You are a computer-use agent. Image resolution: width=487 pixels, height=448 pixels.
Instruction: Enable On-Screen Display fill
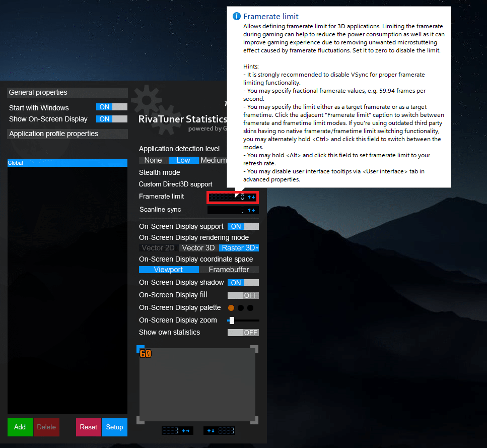[243, 295]
